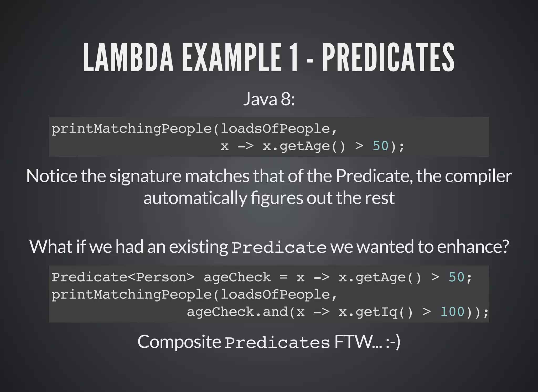
Task: Click 'Predicate<Person>' in the second code block
Action: [123, 277]
